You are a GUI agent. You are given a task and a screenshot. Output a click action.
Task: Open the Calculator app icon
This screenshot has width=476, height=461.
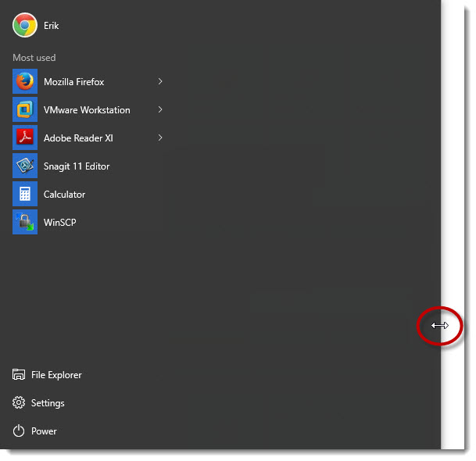coord(25,194)
